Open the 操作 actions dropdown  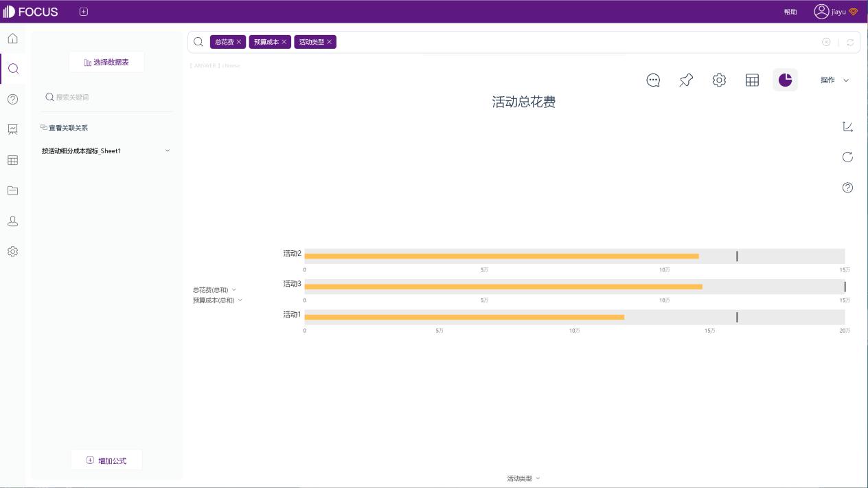833,80
